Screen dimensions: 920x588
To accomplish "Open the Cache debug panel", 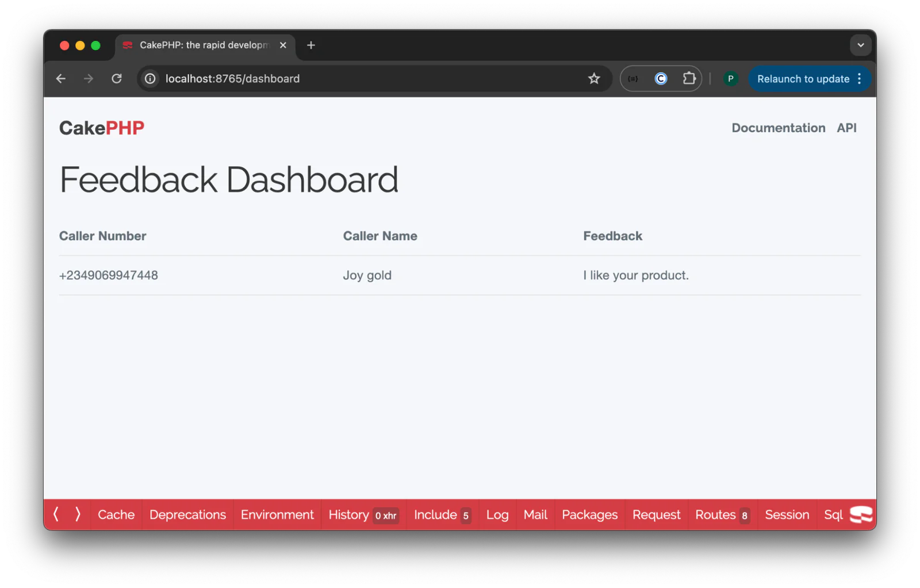I will point(116,514).
